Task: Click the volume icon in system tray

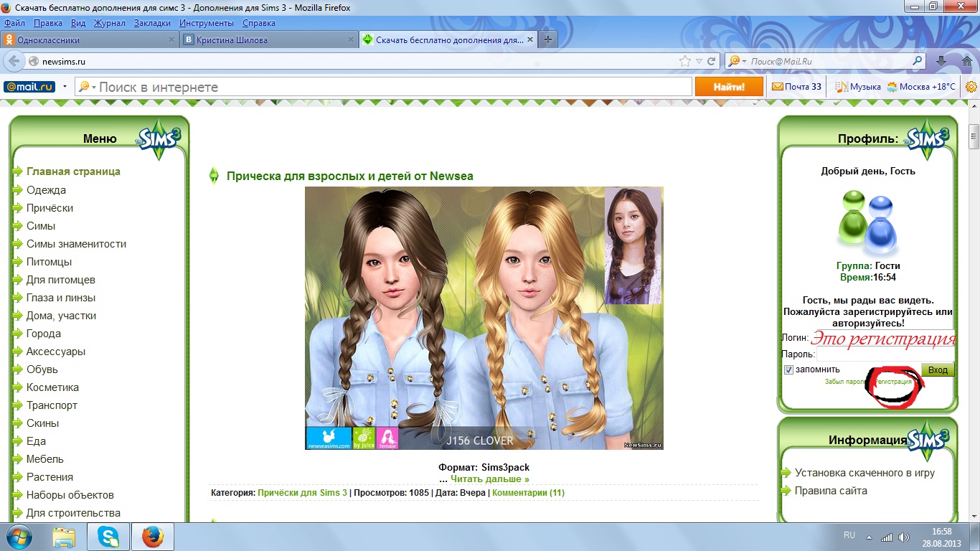Action: tap(904, 537)
